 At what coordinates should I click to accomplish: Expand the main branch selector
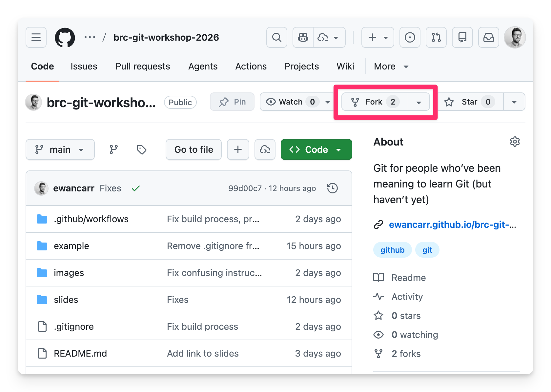60,149
